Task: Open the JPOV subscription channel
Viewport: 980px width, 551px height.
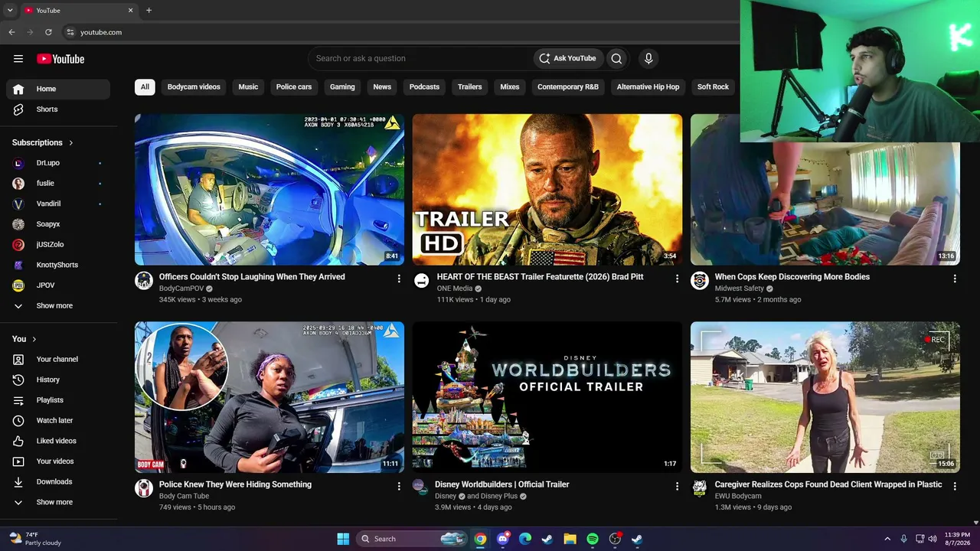Action: [x=58, y=285]
